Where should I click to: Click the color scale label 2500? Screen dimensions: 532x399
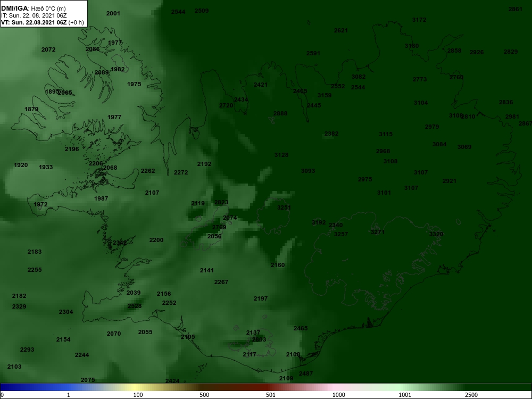471,395
